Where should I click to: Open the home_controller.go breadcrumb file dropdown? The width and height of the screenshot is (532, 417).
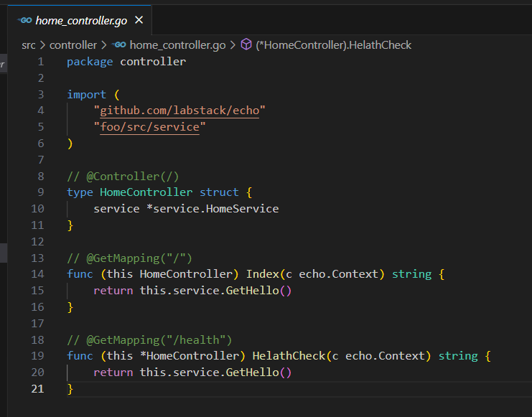pos(177,45)
